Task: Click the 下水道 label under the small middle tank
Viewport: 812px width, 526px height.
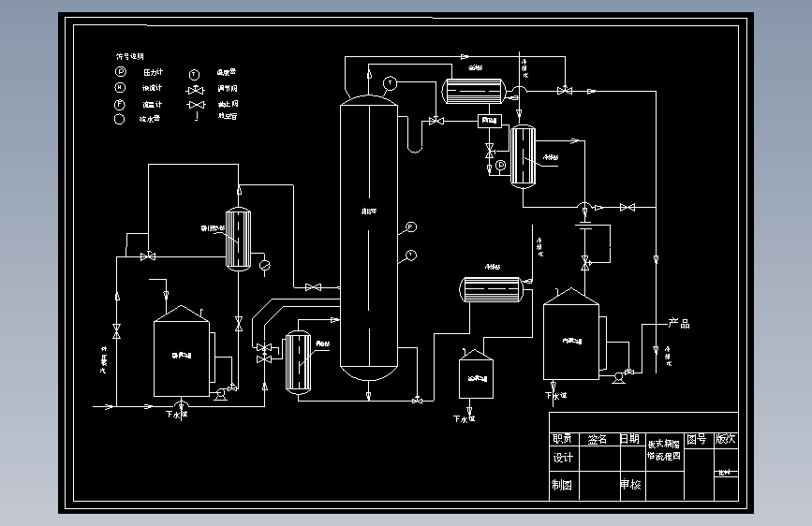Action: [464, 418]
